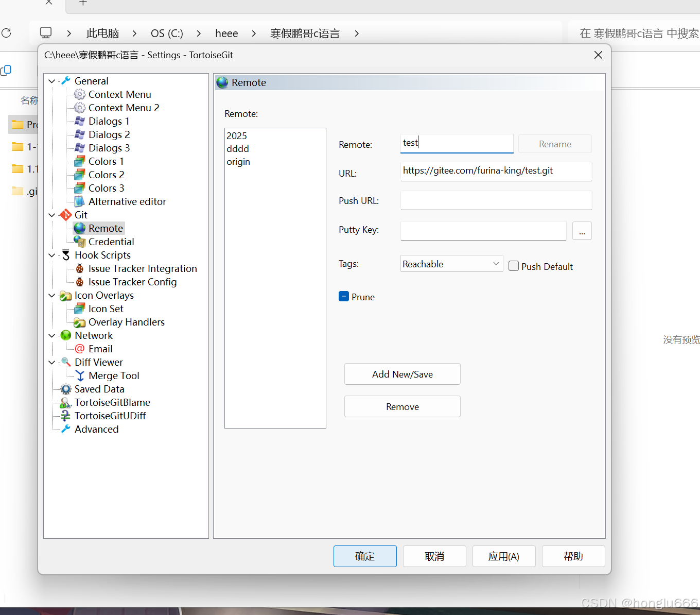
Task: Open the Dialogs 2 settings page
Action: [109, 134]
